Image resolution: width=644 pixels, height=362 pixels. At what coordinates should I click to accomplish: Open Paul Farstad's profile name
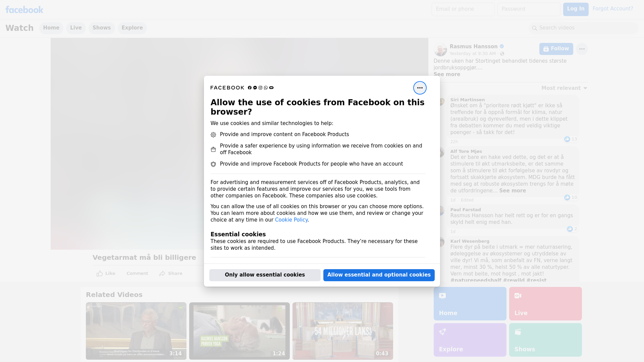tap(466, 210)
